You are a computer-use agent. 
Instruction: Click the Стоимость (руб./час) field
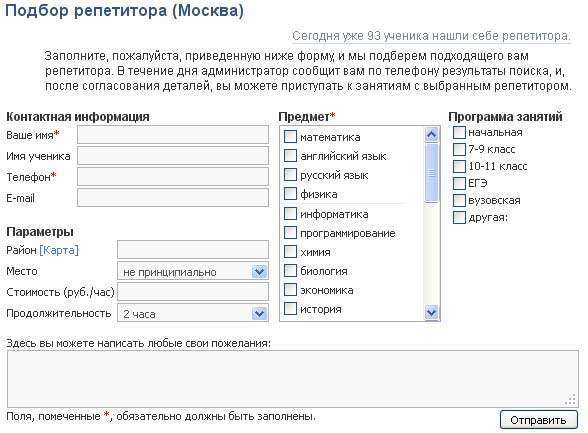[193, 292]
